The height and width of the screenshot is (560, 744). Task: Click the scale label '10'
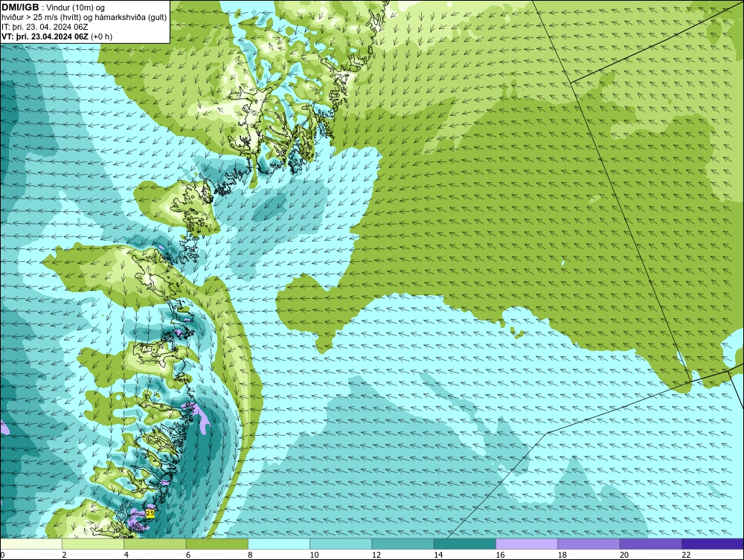point(314,555)
